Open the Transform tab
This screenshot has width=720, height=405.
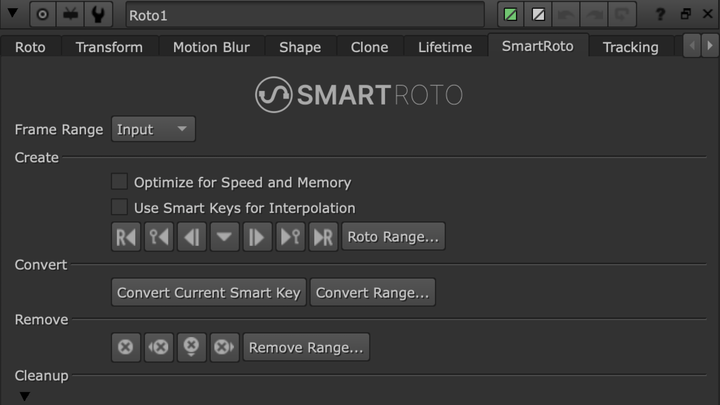(x=109, y=47)
